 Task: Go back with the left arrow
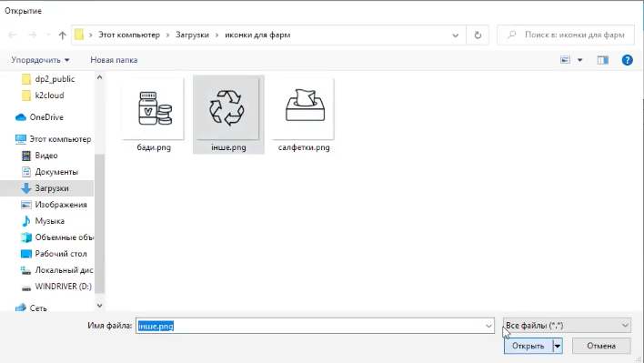[13, 35]
